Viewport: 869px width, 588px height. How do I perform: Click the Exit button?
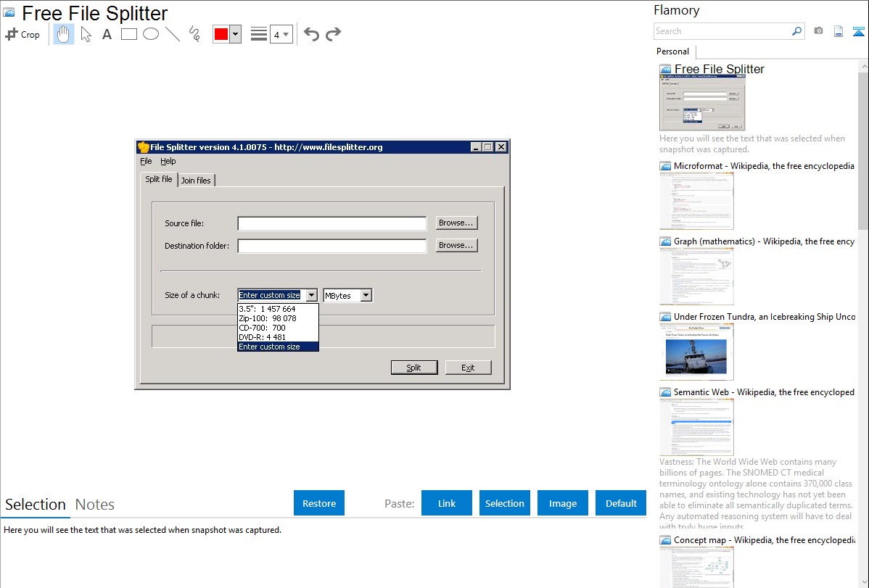(468, 368)
